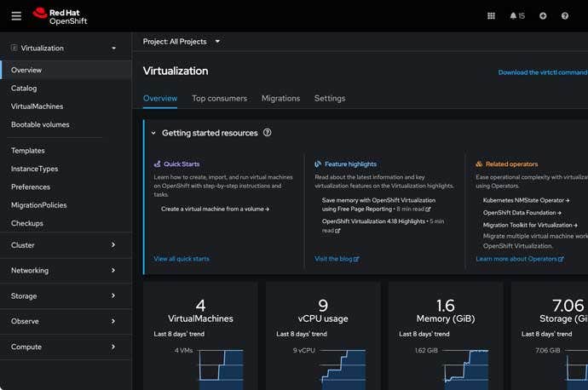Image resolution: width=588 pixels, height=390 pixels.
Task: Switch to the Top consumers tab
Action: [219, 98]
